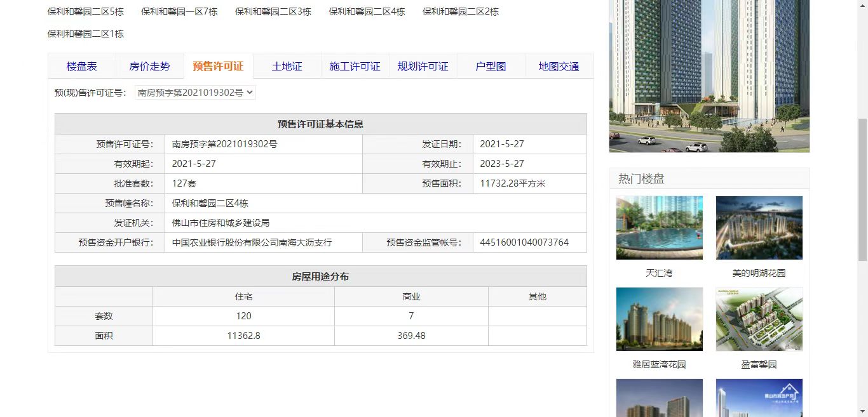Click the high-rise building rendering image
The image size is (868, 417).
[x=709, y=76]
